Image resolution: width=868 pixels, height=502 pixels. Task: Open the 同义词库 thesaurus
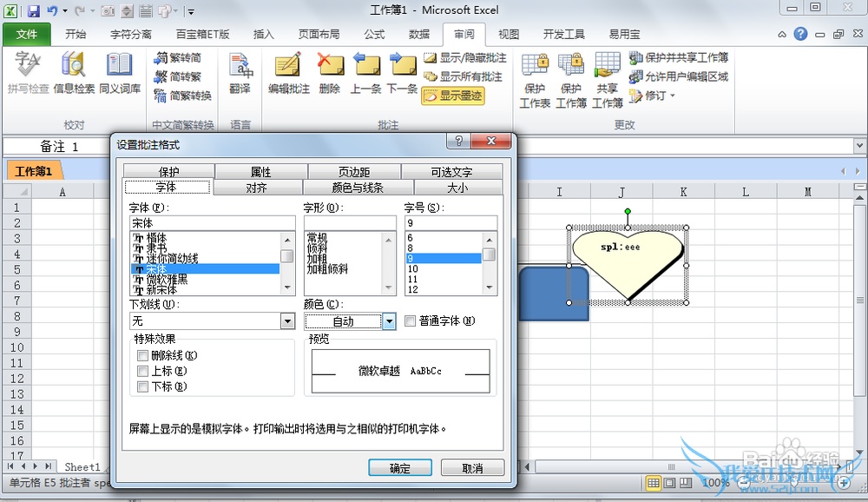coord(120,73)
